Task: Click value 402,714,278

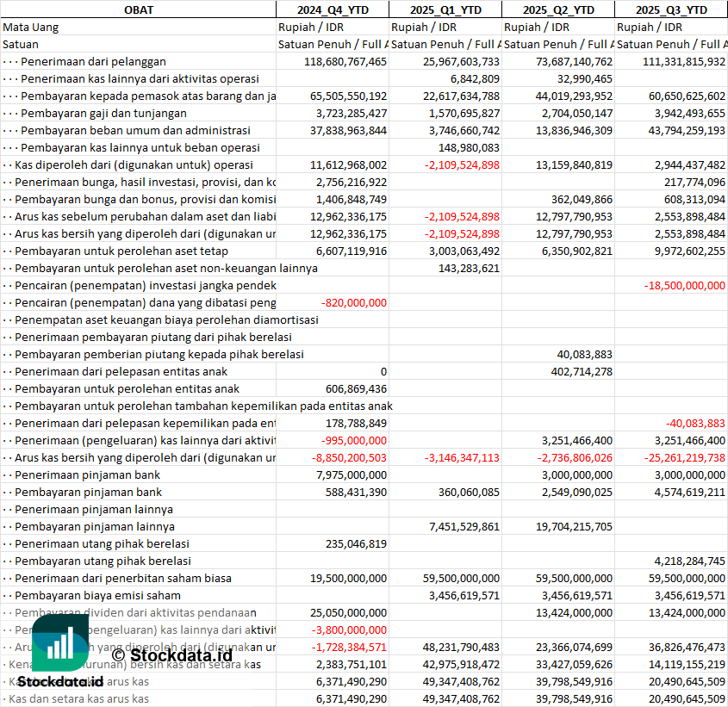Action: point(582,371)
